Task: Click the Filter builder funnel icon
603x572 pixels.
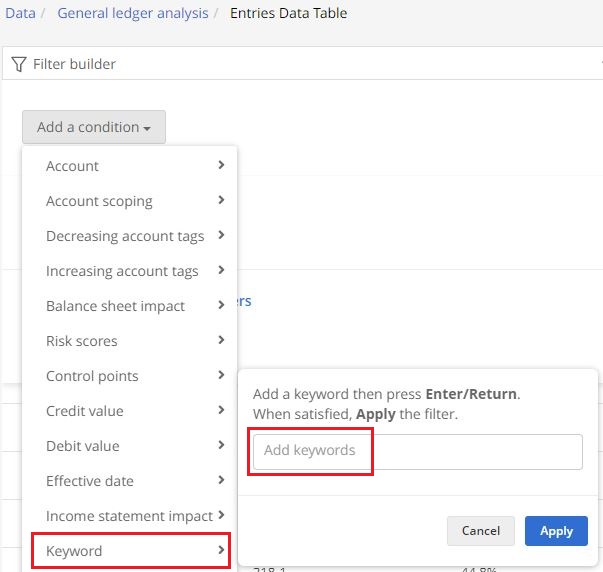Action: (18, 64)
